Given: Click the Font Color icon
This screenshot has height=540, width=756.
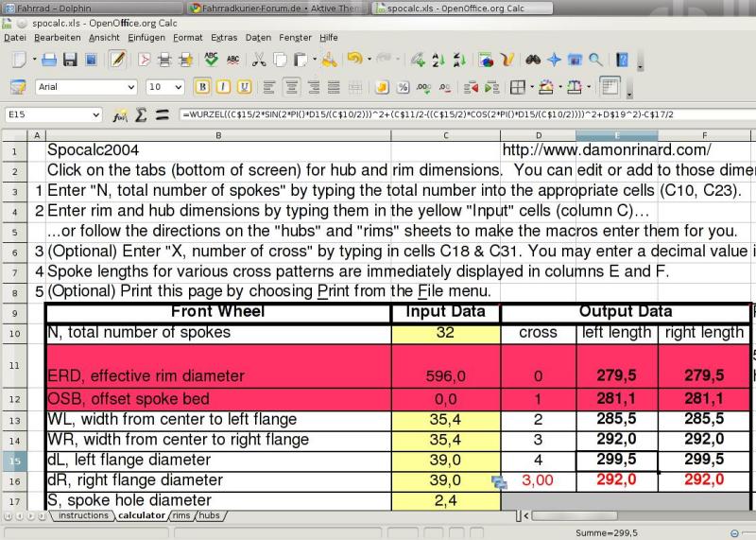Looking at the screenshot, I should (575, 87).
